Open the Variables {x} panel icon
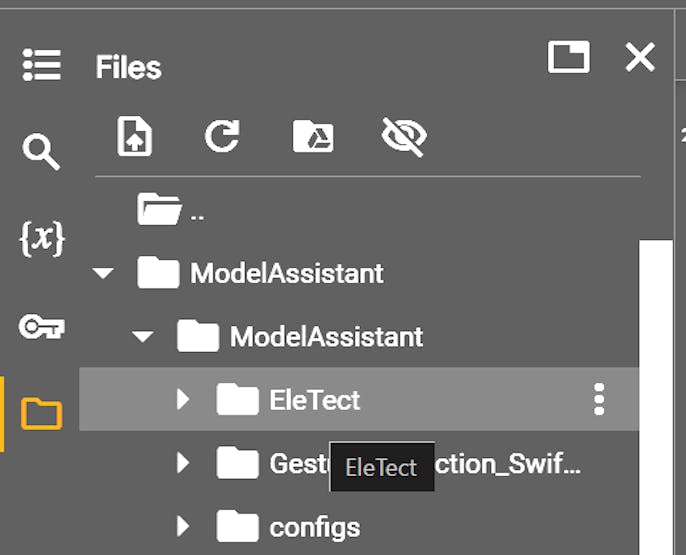686x555 pixels. pos(41,239)
